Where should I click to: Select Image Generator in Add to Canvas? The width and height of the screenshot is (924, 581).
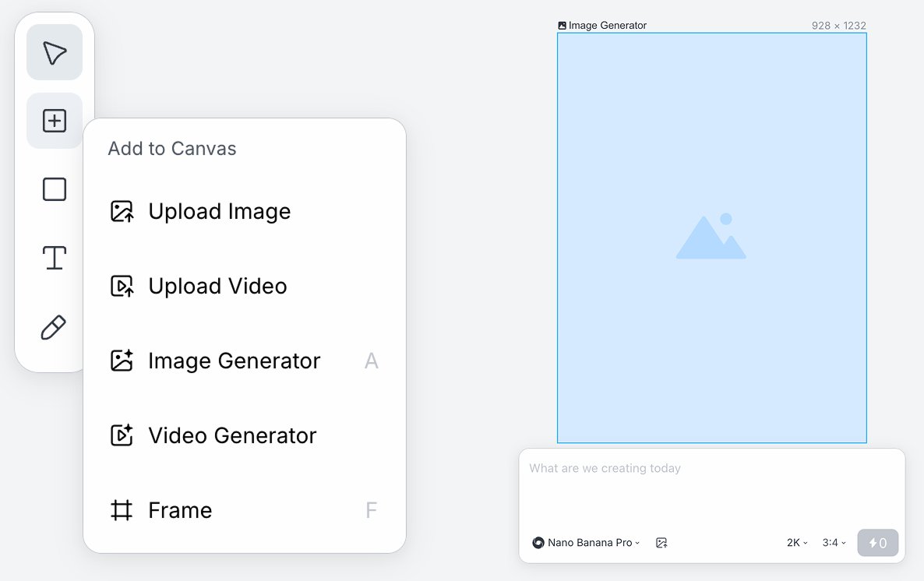pyautogui.click(x=234, y=361)
